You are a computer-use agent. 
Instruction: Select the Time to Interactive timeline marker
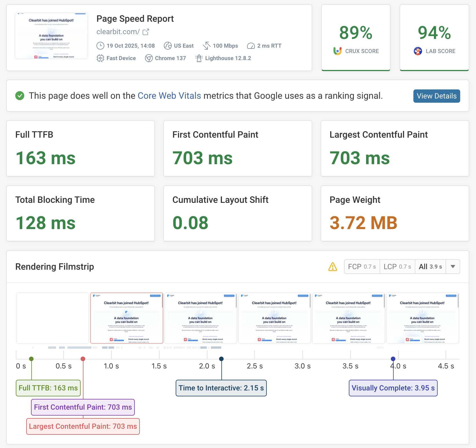221,359
